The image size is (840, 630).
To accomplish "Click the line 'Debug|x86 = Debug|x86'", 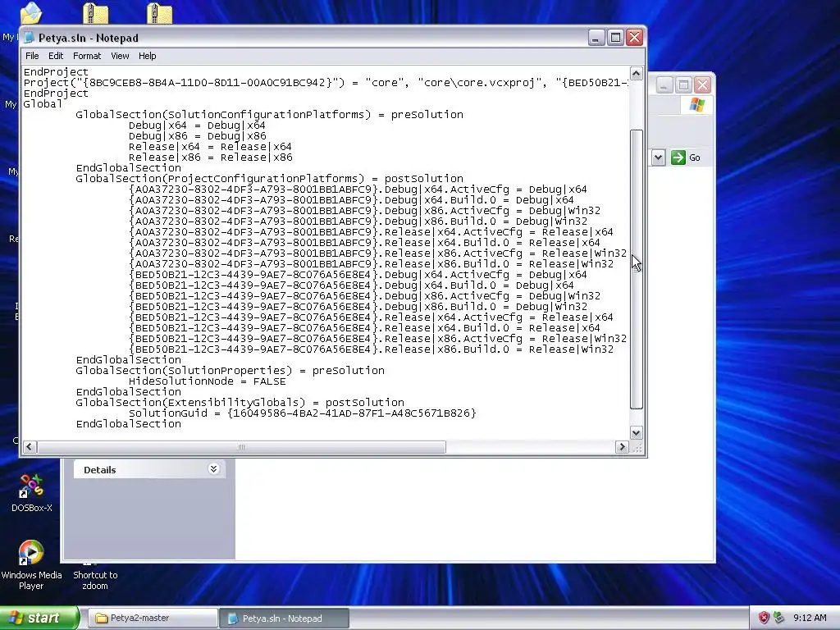I will click(197, 136).
